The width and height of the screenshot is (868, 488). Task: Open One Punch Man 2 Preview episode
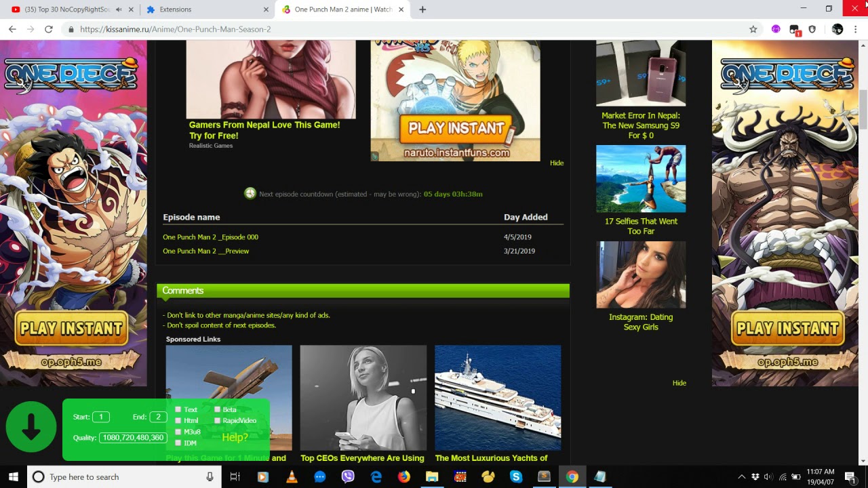point(205,251)
